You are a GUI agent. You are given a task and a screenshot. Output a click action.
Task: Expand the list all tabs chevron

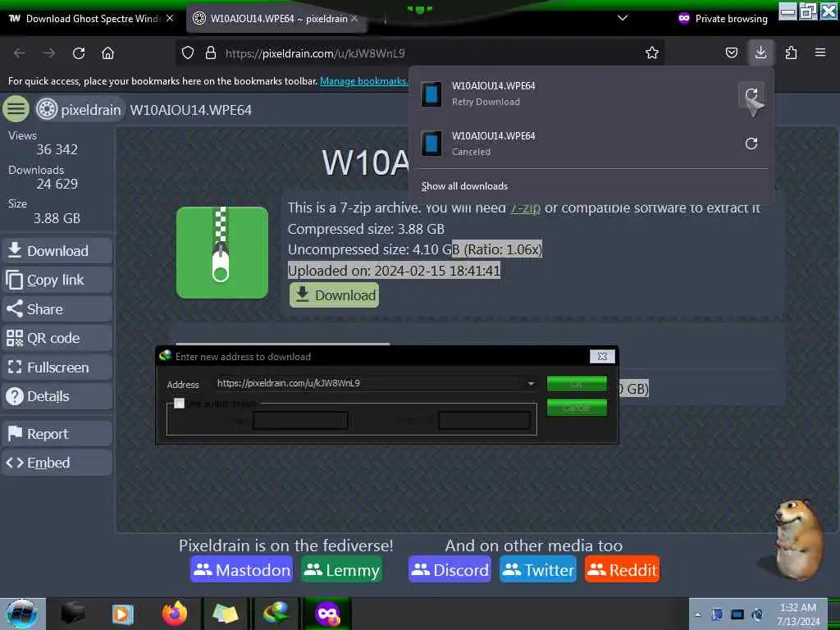623,18
